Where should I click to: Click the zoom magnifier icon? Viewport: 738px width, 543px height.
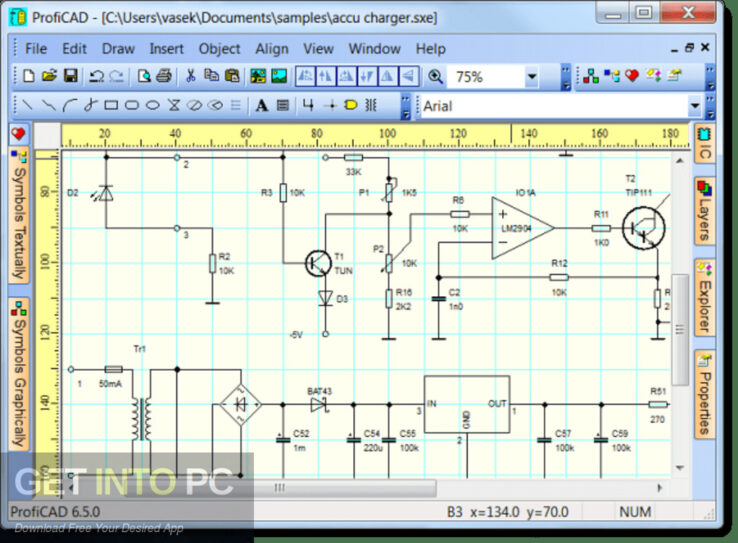pyautogui.click(x=435, y=77)
